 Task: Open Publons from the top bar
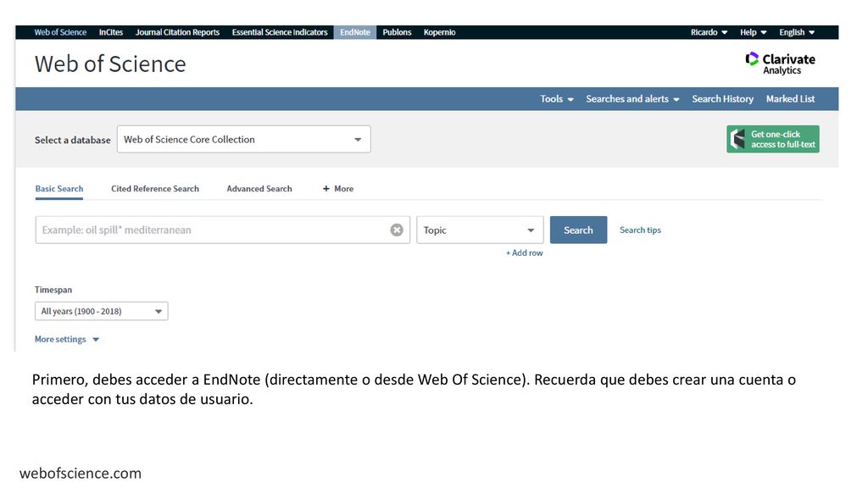point(397,32)
